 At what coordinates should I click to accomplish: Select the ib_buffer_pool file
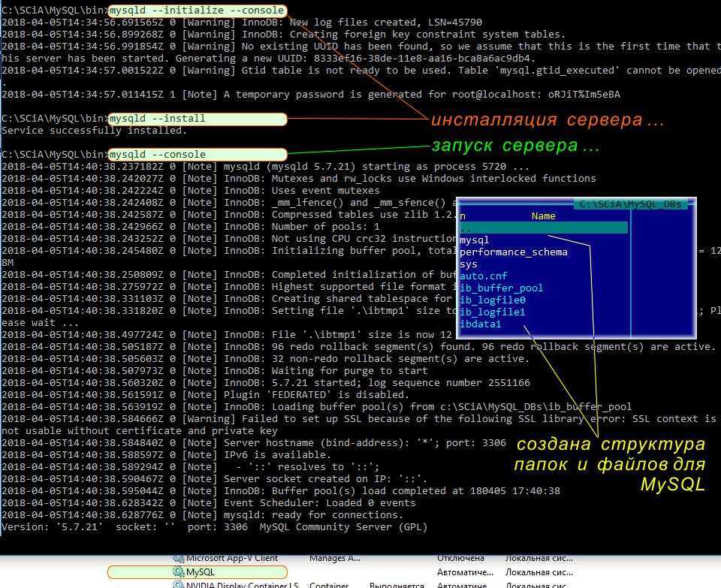pyautogui.click(x=501, y=288)
